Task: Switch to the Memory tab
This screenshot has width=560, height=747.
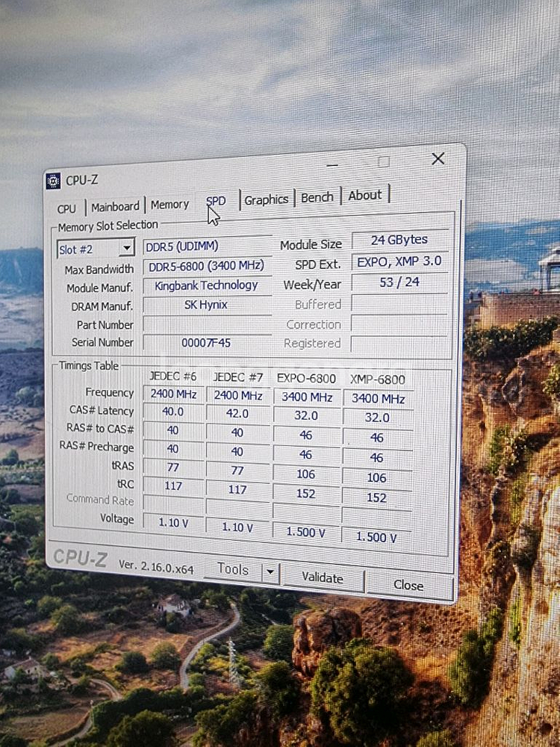Action: point(169,205)
